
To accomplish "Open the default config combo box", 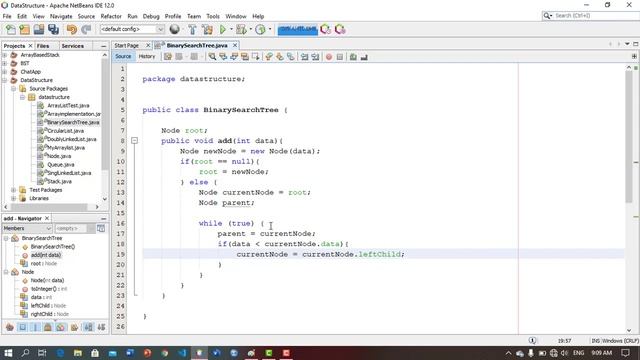I will click(x=132, y=29).
